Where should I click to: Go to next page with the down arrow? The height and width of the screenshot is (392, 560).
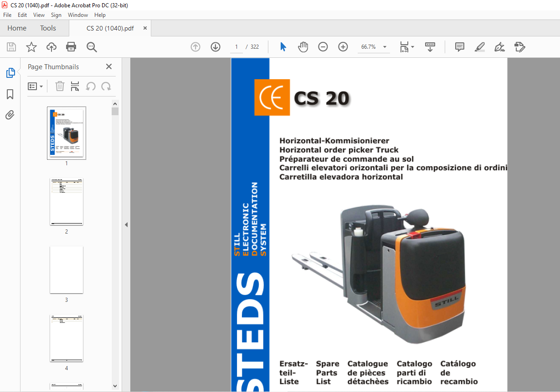216,47
